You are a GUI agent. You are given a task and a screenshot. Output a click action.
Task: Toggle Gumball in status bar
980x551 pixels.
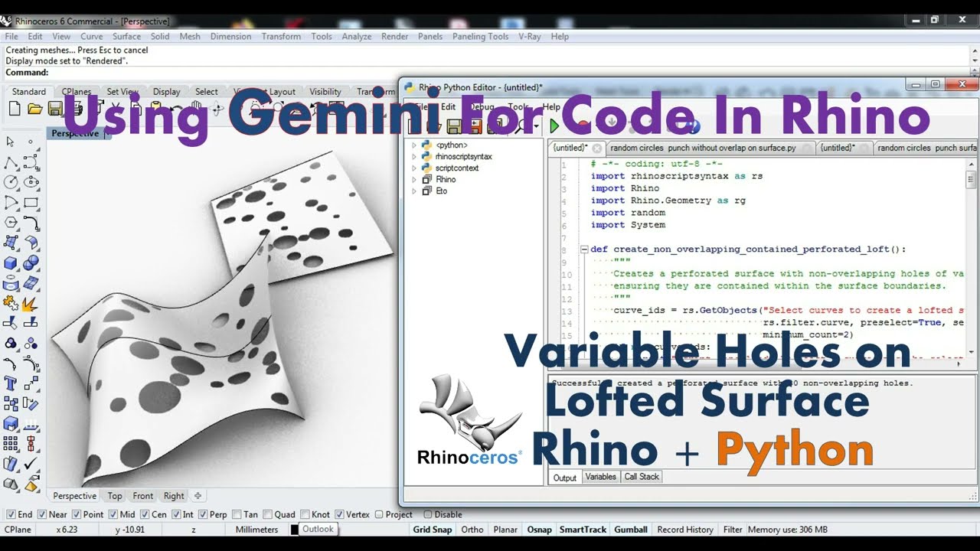(x=631, y=530)
